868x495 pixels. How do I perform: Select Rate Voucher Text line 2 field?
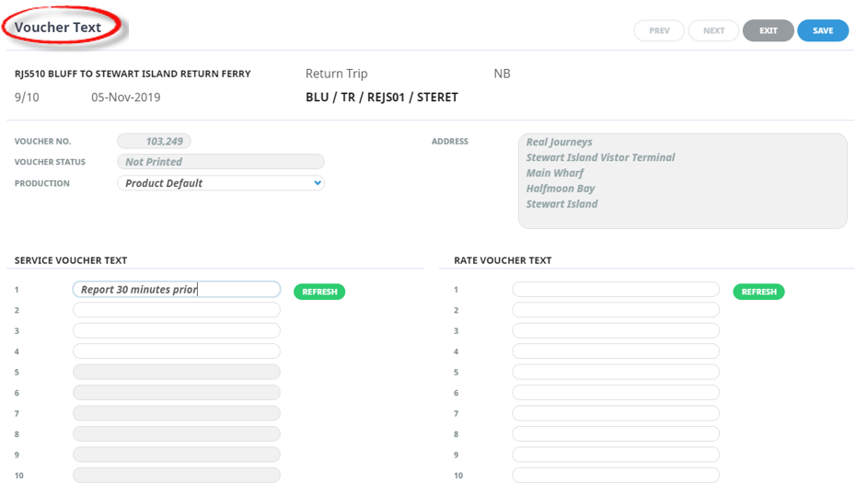click(x=615, y=310)
